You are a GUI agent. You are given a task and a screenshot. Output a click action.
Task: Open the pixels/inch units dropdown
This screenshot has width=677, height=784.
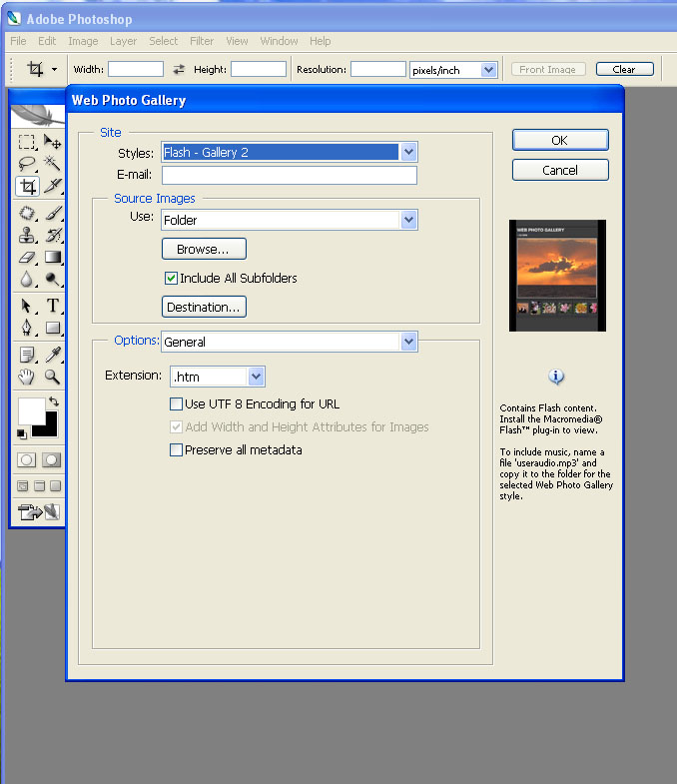click(488, 70)
